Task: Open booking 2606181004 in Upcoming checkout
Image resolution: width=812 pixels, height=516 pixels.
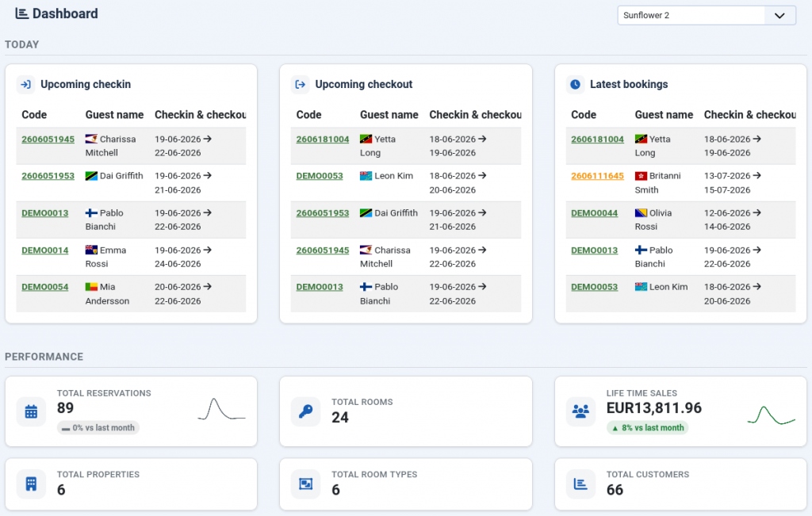Action: click(323, 140)
